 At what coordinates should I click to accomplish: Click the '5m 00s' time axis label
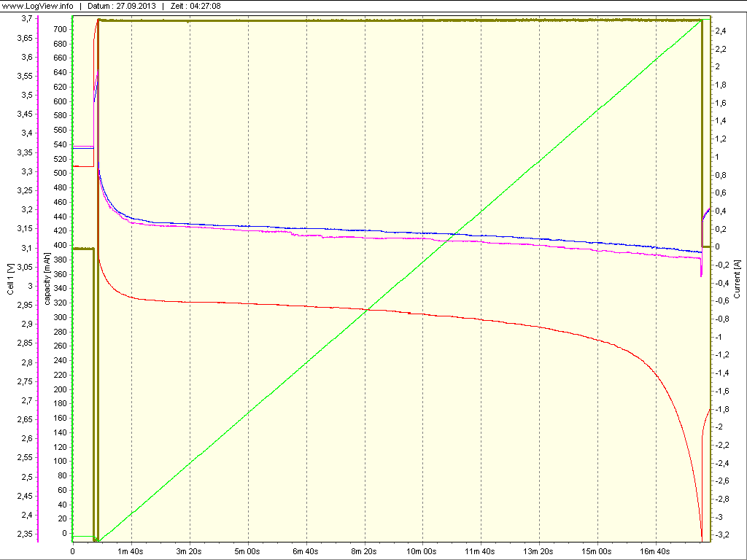coord(248,551)
